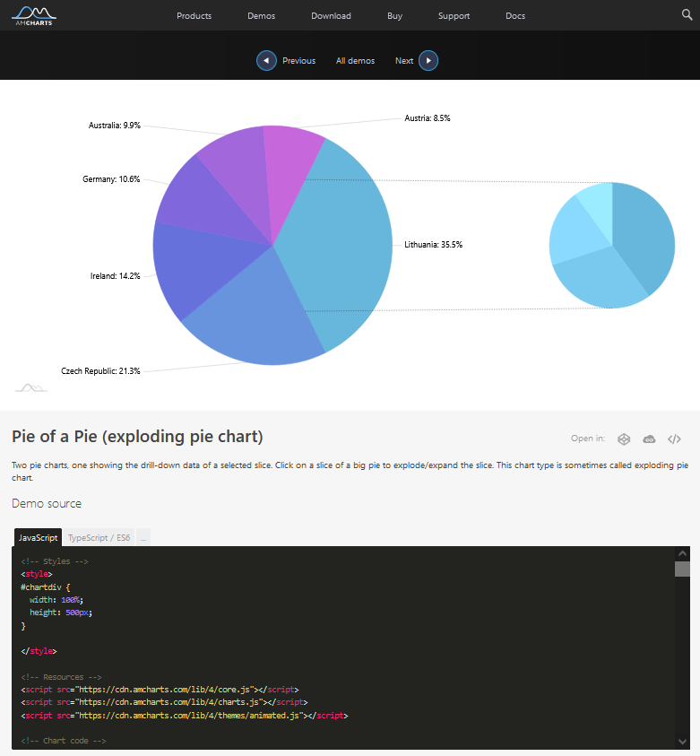700x756 pixels.
Task: Click the Previous demo link
Action: point(298,61)
